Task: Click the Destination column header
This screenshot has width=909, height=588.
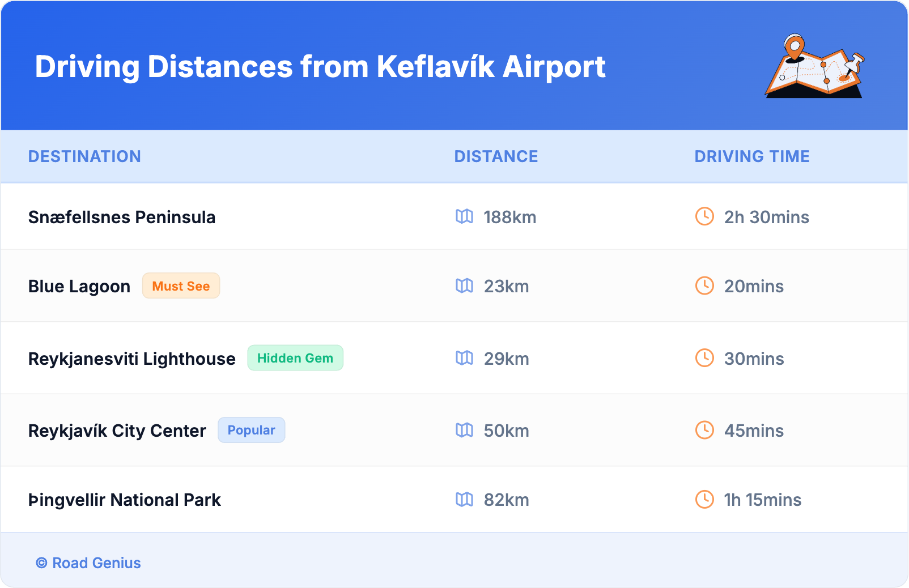Action: click(84, 156)
